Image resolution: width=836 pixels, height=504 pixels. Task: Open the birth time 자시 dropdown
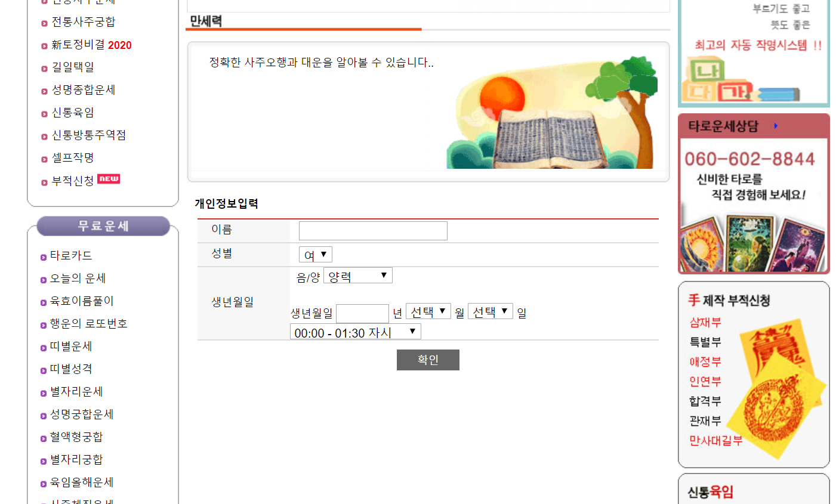pyautogui.click(x=356, y=332)
